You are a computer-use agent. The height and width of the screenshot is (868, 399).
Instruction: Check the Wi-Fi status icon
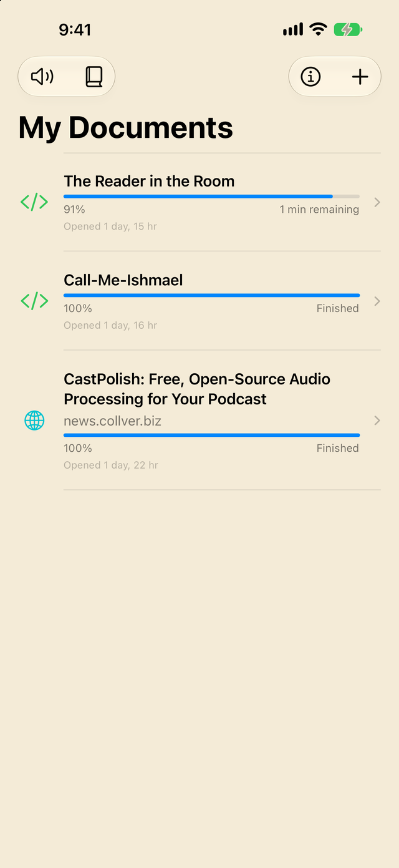coord(318,29)
